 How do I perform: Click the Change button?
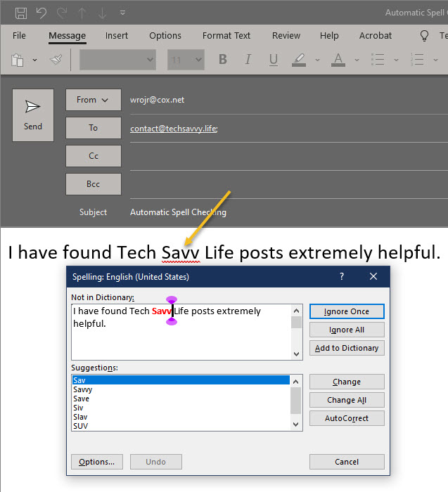tap(347, 382)
